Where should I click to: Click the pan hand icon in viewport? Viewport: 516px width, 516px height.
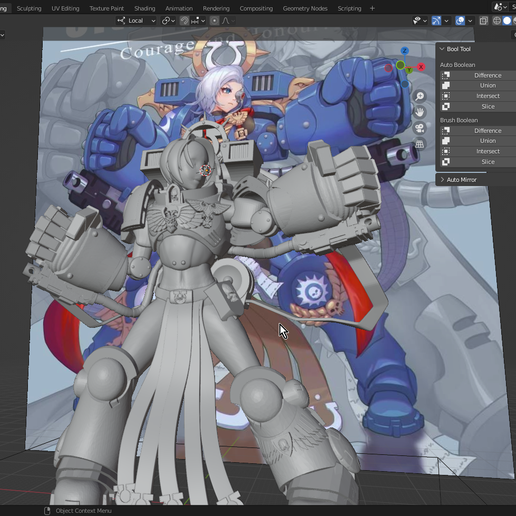click(419, 112)
